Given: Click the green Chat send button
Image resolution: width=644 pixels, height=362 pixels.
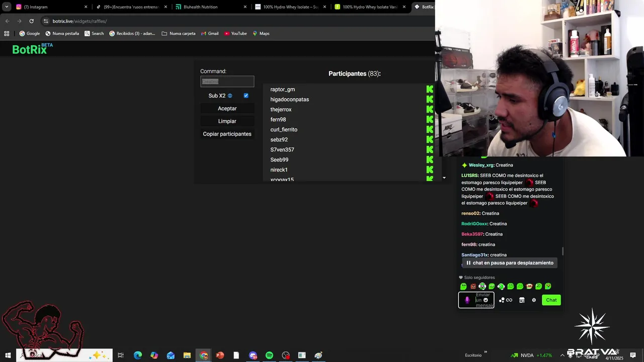Looking at the screenshot, I should point(551,300).
